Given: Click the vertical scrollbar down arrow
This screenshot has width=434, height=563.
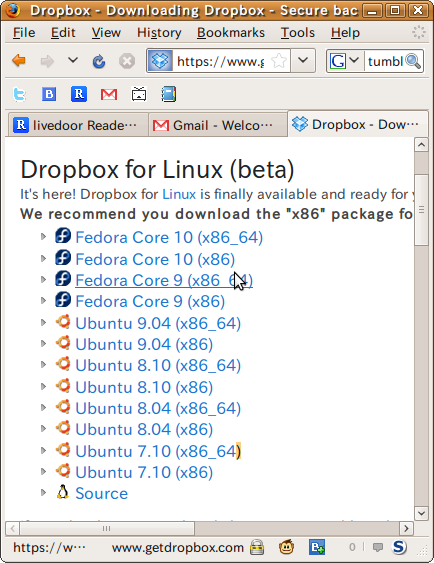Looking at the screenshot, I should point(421,513).
